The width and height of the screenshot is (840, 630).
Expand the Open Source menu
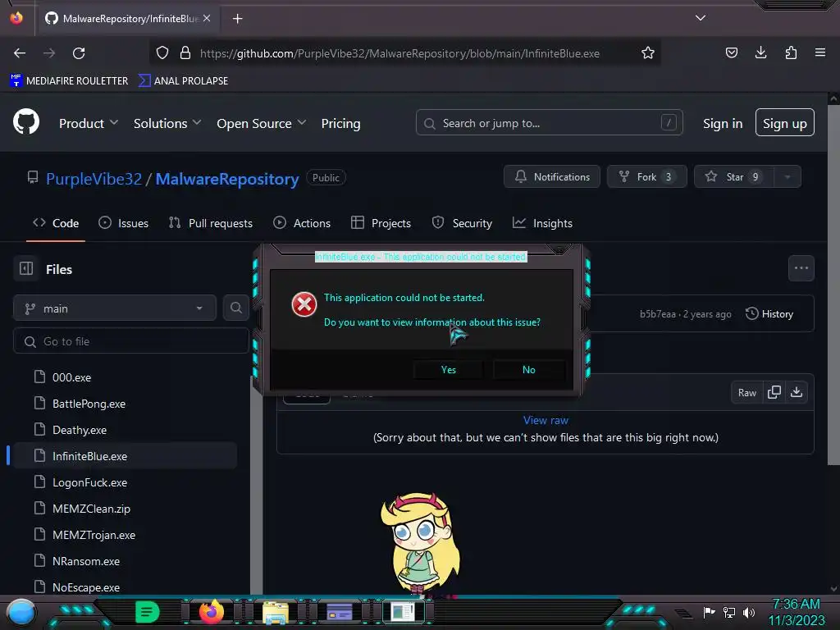(x=262, y=123)
